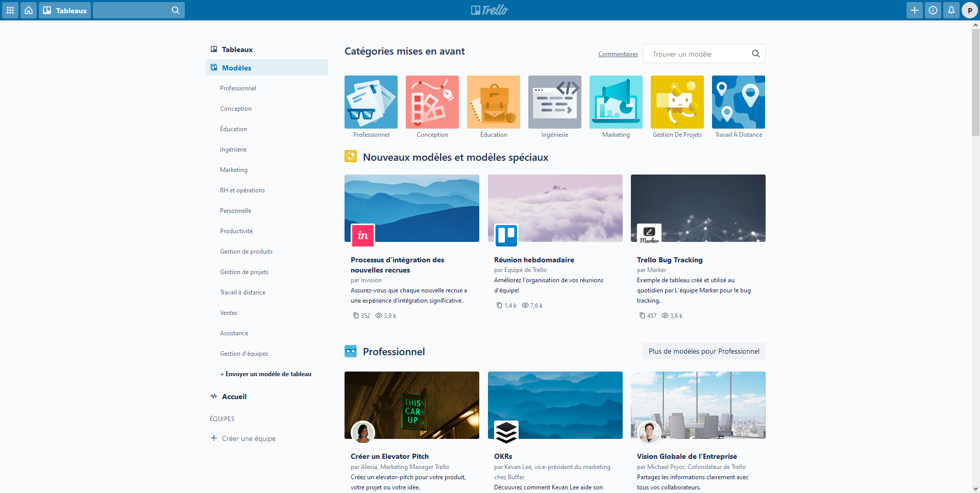This screenshot has width=980, height=493.
Task: Open the Conception category tile icon
Action: point(432,102)
